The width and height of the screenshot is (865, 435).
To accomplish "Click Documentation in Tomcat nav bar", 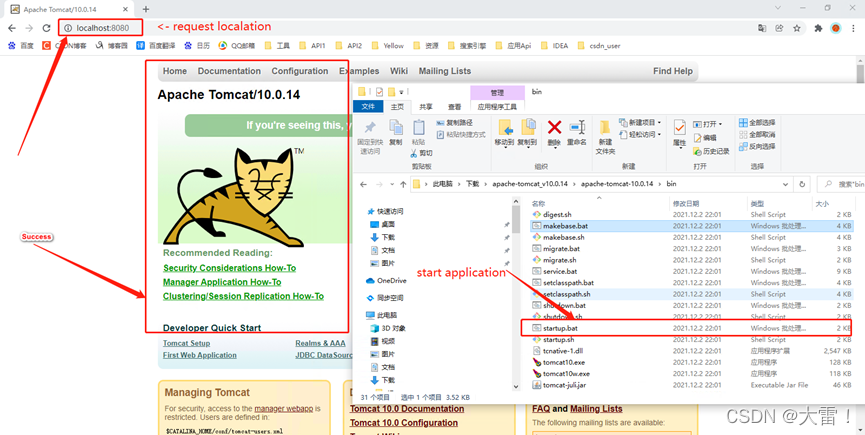I will coord(229,71).
